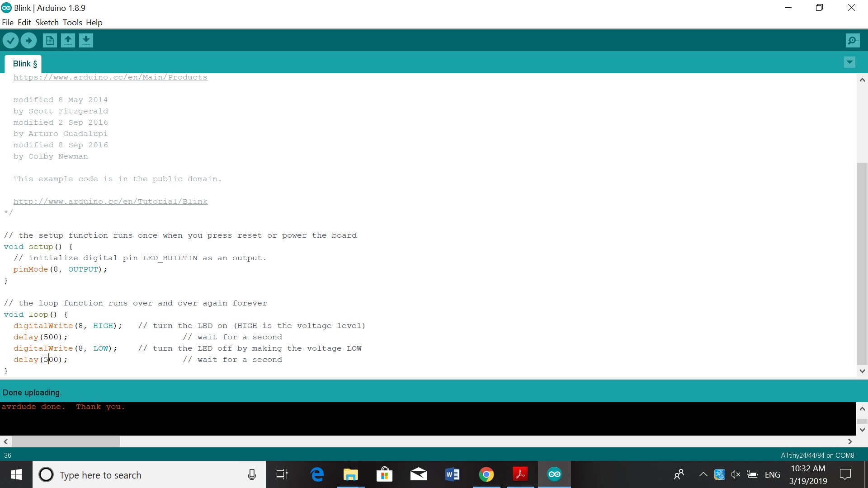The height and width of the screenshot is (488, 868).
Task: Toggle the muted volume tray icon
Action: pos(736,474)
